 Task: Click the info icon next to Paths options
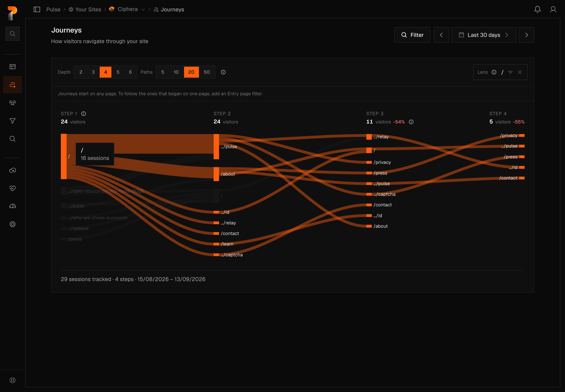point(223,72)
